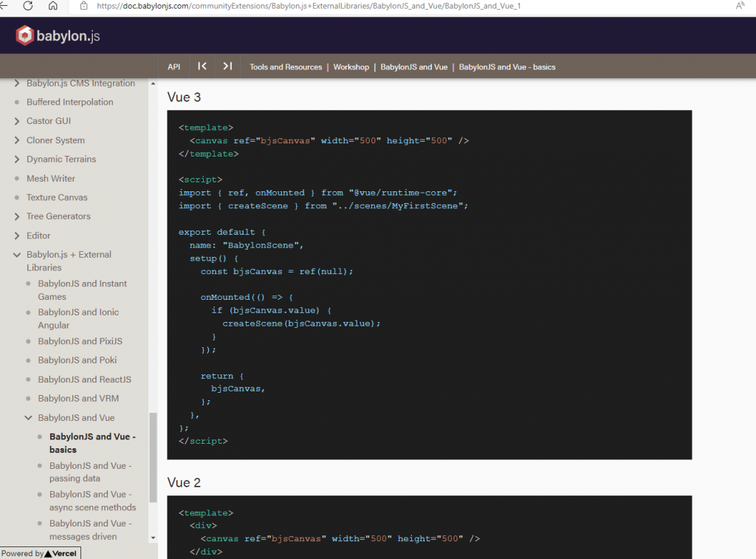Select Tools and Resources breadcrumb

point(286,67)
